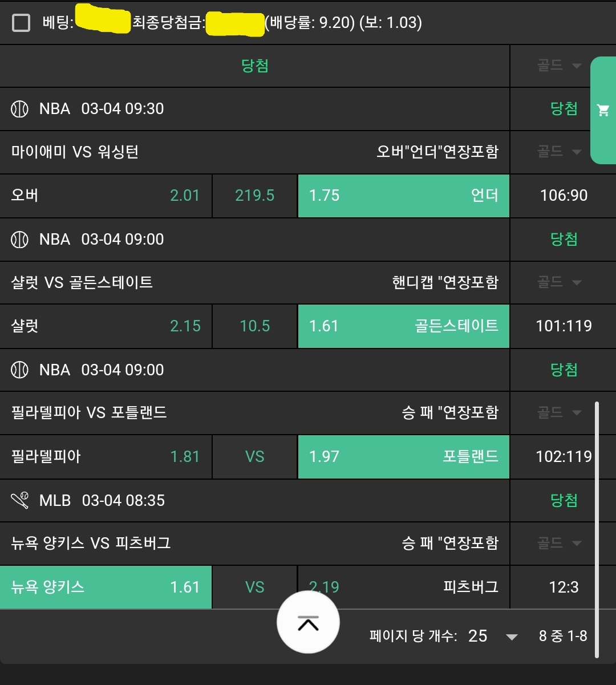This screenshot has width=616, height=685.
Task: Select the 언더 1.75 option
Action: (x=403, y=196)
